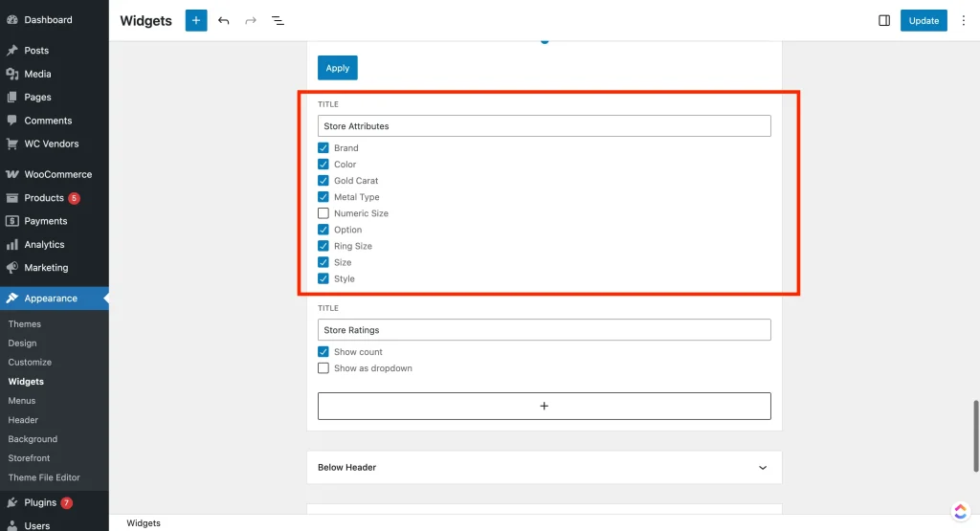Viewport: 980px width, 531px height.
Task: Click the ClickUp floating icon
Action: coord(960,511)
